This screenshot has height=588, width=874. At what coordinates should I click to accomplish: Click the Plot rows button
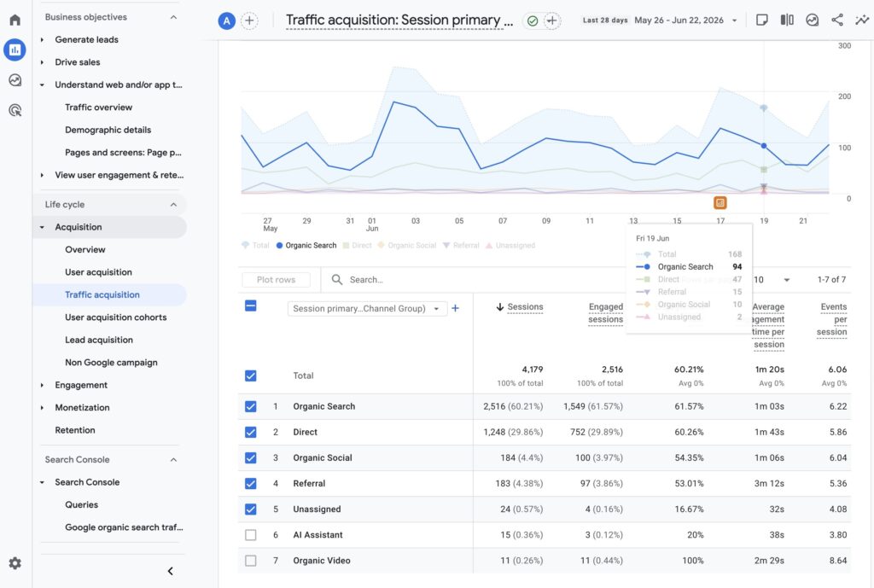coord(276,279)
